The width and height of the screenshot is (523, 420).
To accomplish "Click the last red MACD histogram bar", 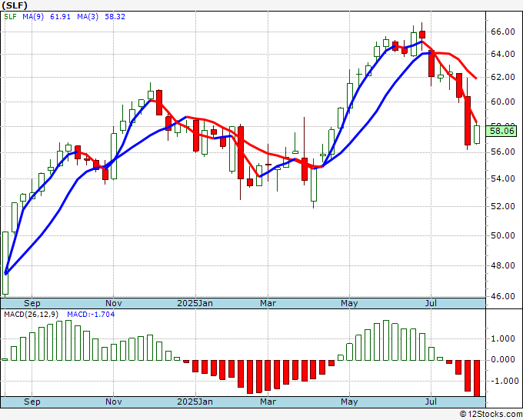I will 477,378.
